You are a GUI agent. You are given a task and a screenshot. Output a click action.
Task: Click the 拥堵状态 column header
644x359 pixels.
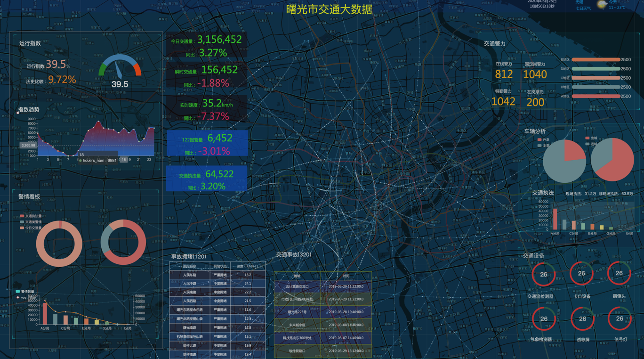pos(220,267)
